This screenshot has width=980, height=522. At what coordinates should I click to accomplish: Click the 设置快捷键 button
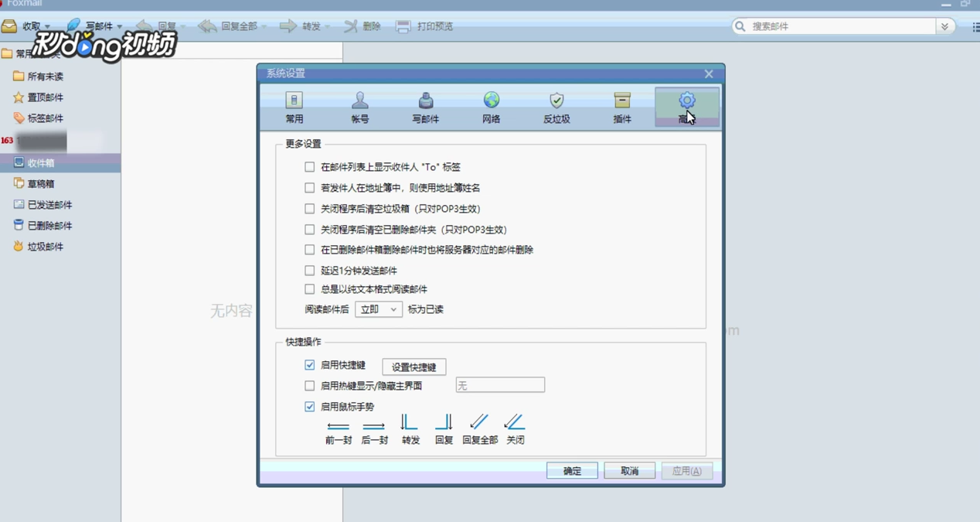point(413,367)
